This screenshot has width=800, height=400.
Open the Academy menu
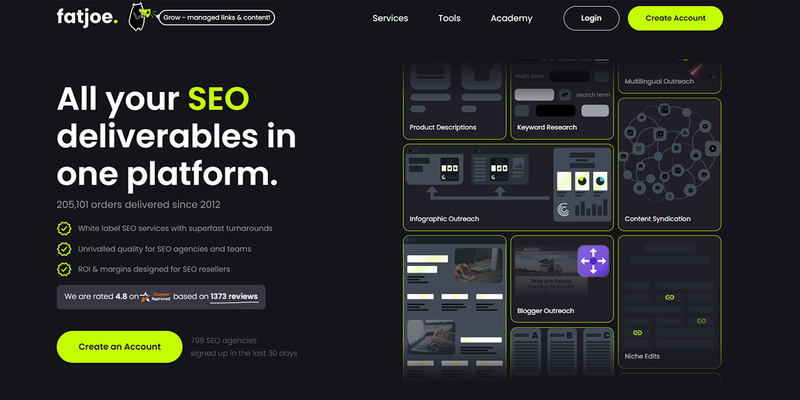click(x=511, y=18)
